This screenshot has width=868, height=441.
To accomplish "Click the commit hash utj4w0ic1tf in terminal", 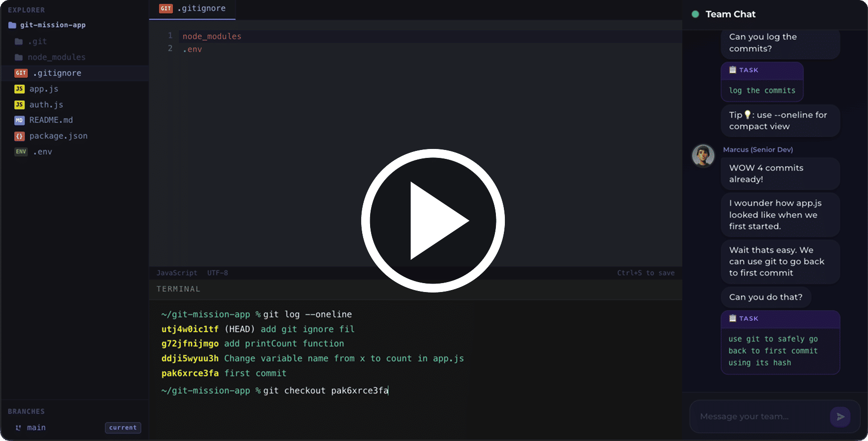I will (190, 329).
